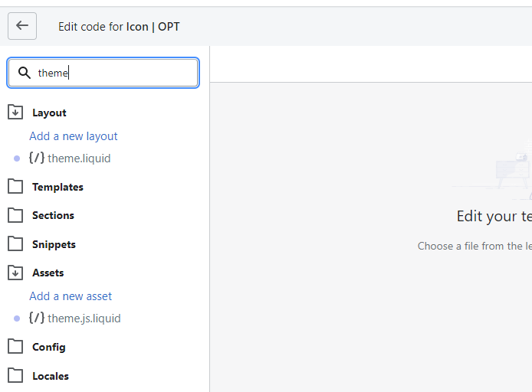Click the Add a new layout link
The width and height of the screenshot is (532, 392).
pyautogui.click(x=74, y=136)
